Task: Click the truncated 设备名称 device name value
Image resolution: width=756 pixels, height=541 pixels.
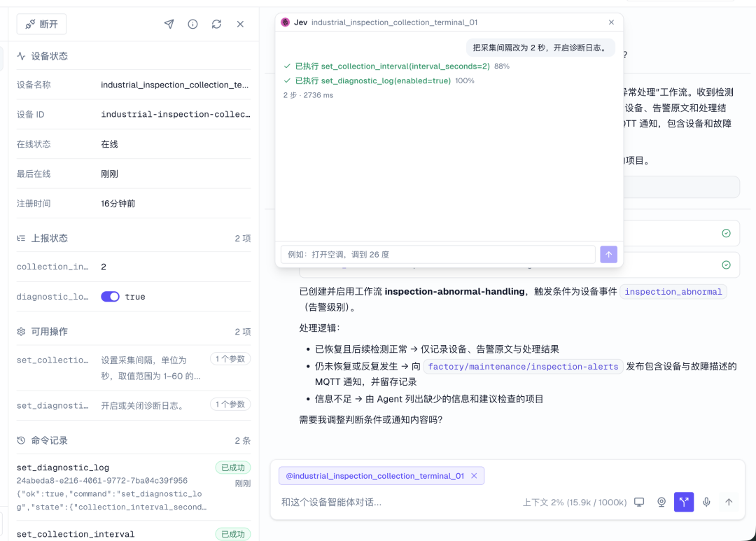Action: (175, 85)
